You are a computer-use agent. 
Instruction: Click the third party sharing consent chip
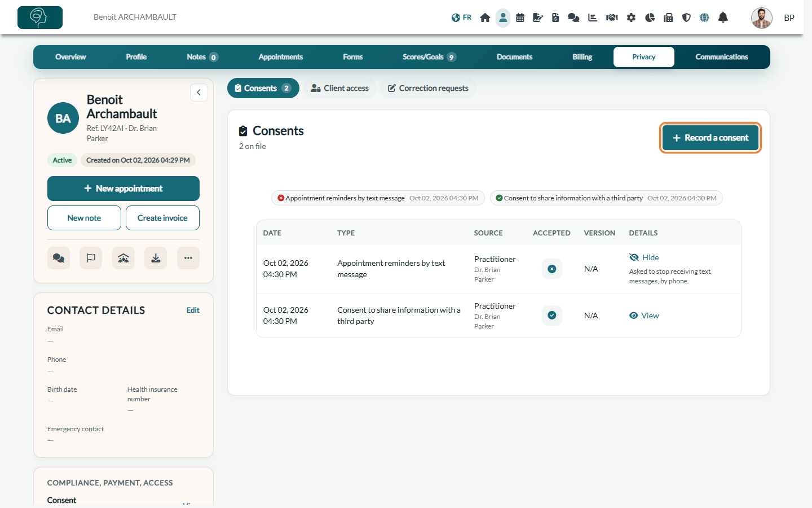click(606, 198)
